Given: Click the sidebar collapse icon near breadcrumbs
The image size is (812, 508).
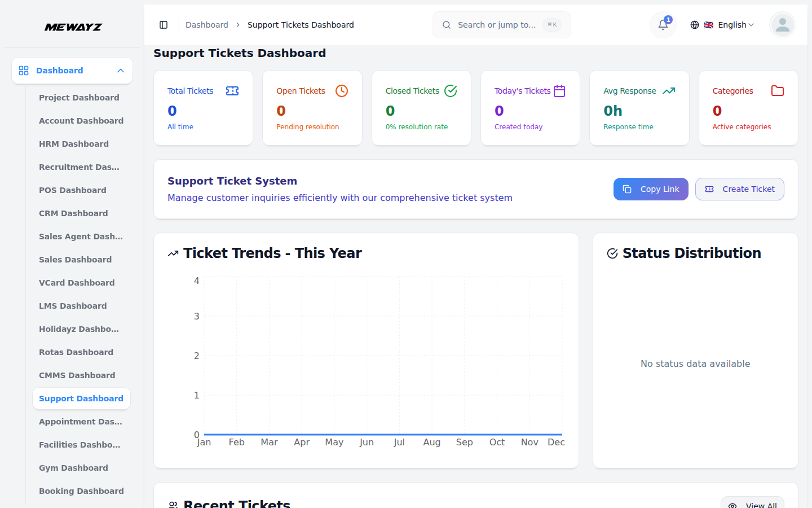Looking at the screenshot, I should (x=164, y=25).
